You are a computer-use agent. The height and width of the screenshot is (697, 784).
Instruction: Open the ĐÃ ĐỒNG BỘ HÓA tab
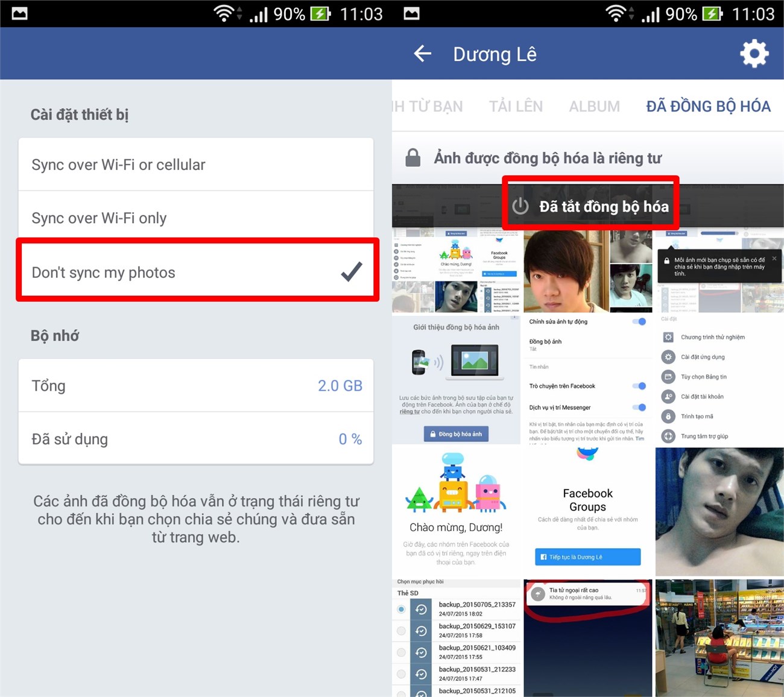(x=708, y=106)
